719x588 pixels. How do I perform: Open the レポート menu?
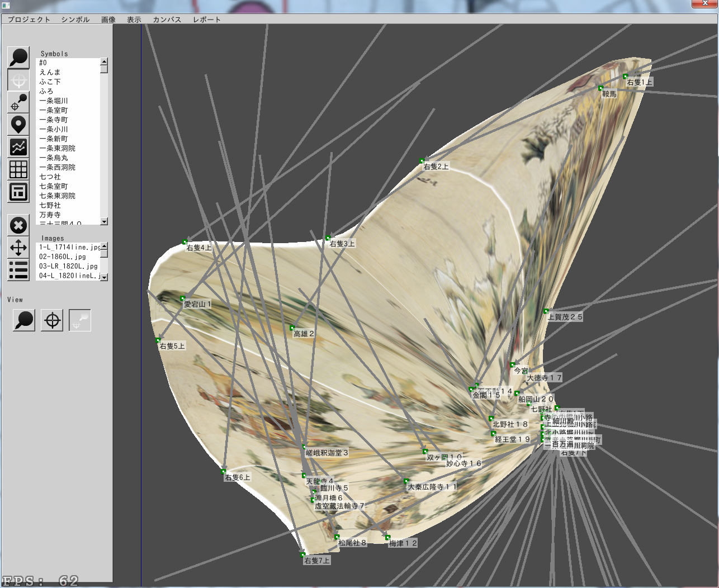pyautogui.click(x=207, y=20)
